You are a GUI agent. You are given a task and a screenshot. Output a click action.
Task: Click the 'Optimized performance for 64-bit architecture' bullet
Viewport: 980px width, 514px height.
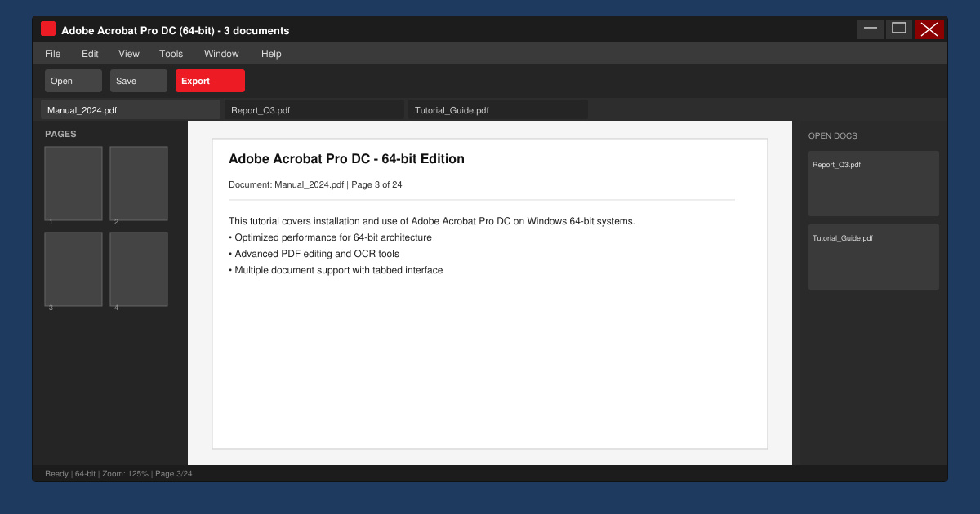pos(330,237)
